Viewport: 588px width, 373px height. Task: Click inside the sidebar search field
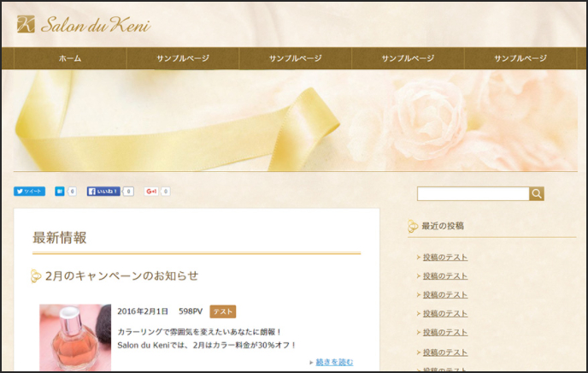(x=473, y=193)
